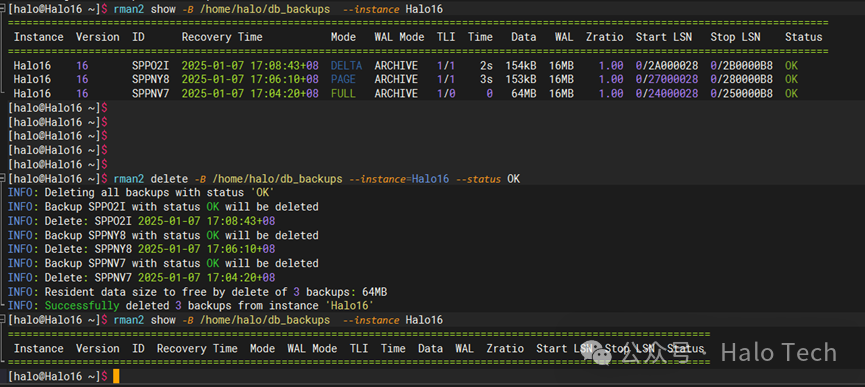Screen dimensions: 865x387
Task: Click Stop LSN value 0/2B0000B8
Action: pos(741,66)
